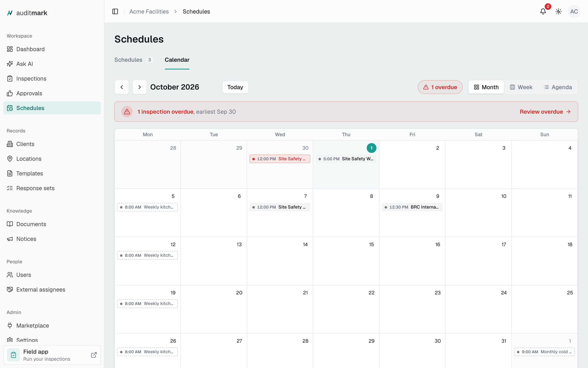Switch to the Schedules tab
This screenshot has height=368, width=588.
coord(134,60)
